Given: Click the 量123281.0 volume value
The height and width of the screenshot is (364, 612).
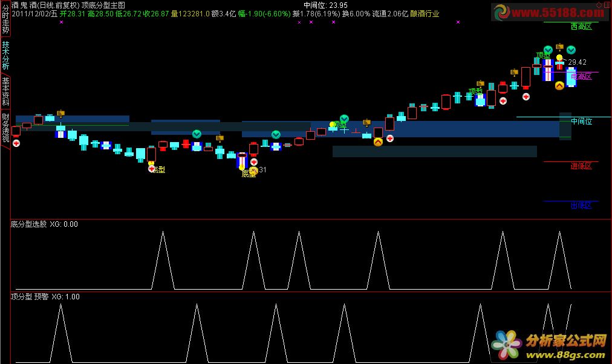Looking at the screenshot, I should [x=190, y=14].
